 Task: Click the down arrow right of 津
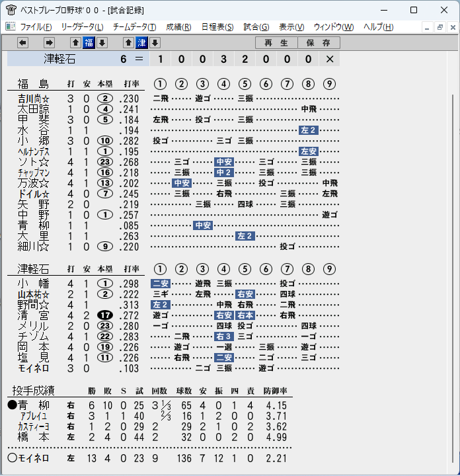pyautogui.click(x=155, y=43)
